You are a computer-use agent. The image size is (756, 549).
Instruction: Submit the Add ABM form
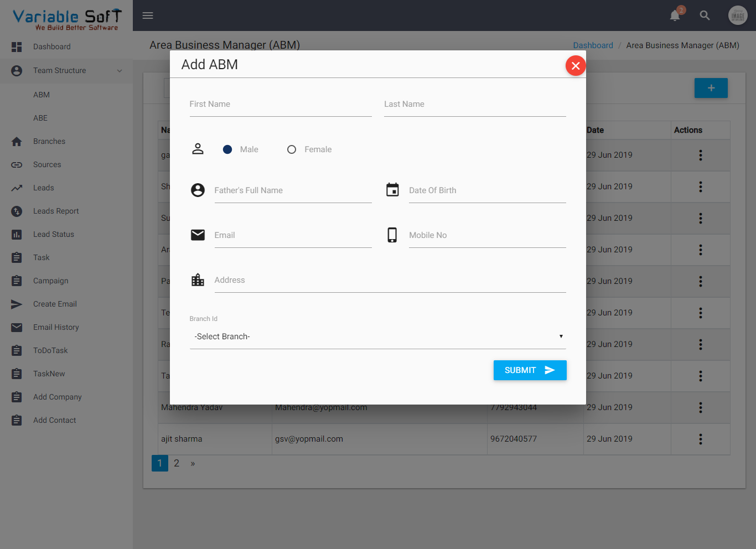click(530, 370)
